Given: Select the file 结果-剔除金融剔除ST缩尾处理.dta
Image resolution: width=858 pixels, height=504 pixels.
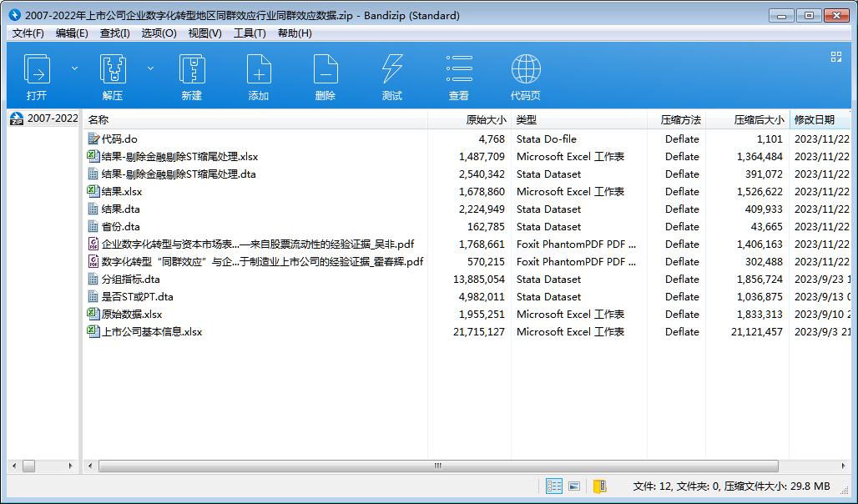Looking at the screenshot, I should click(179, 174).
